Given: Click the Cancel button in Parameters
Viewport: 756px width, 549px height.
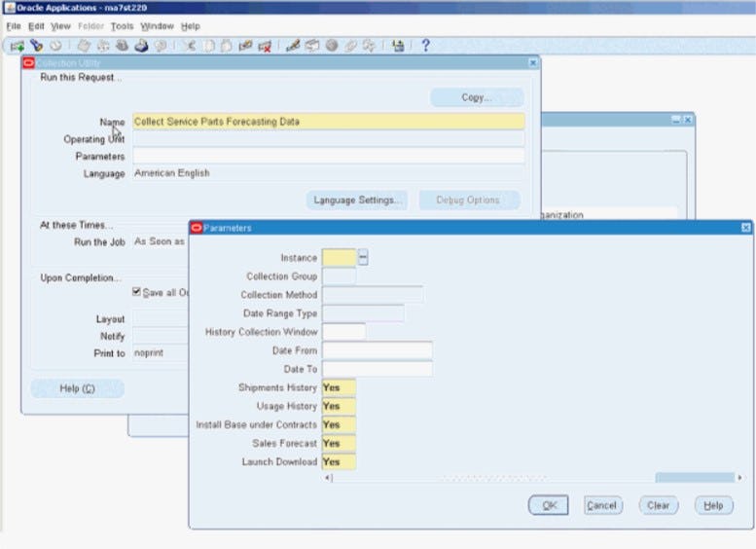Looking at the screenshot, I should [x=602, y=505].
